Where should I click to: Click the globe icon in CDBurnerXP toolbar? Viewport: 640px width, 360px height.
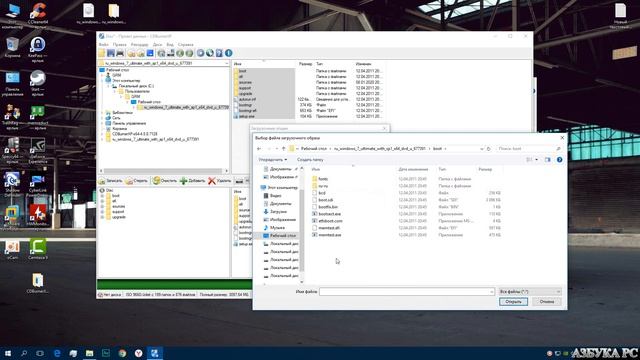[x=210, y=53]
